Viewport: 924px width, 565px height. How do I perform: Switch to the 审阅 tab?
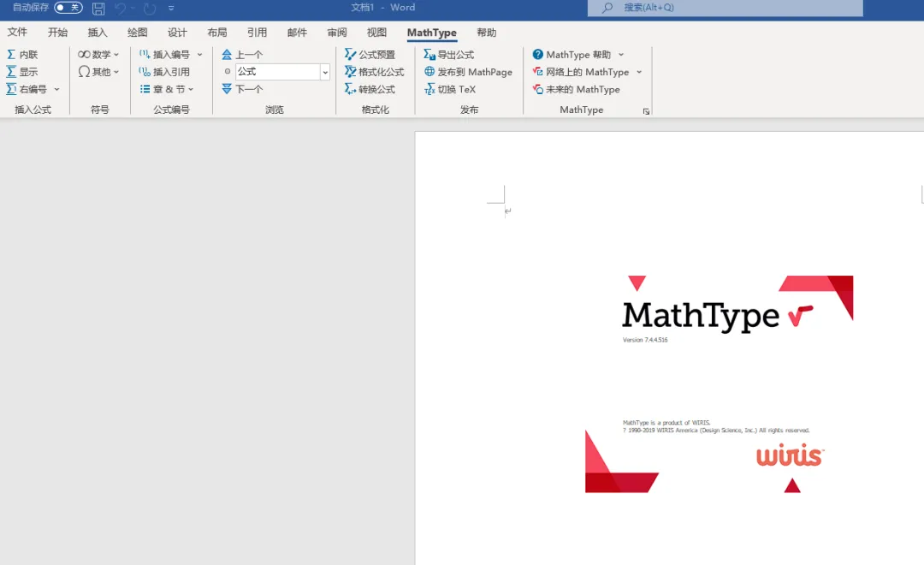(337, 33)
